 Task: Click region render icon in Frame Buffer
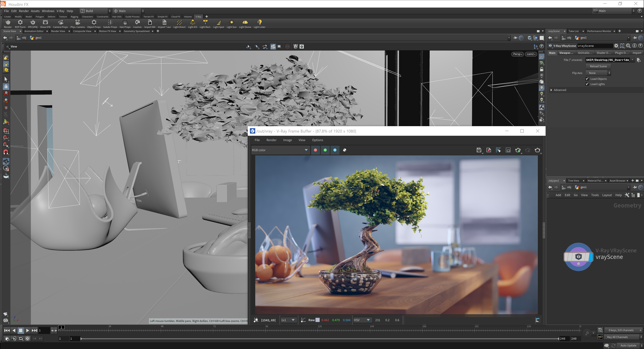(x=498, y=150)
